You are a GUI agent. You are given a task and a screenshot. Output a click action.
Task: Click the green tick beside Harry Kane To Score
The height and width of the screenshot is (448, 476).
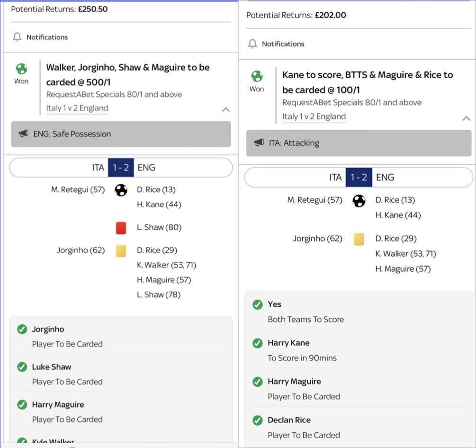pyautogui.click(x=258, y=343)
